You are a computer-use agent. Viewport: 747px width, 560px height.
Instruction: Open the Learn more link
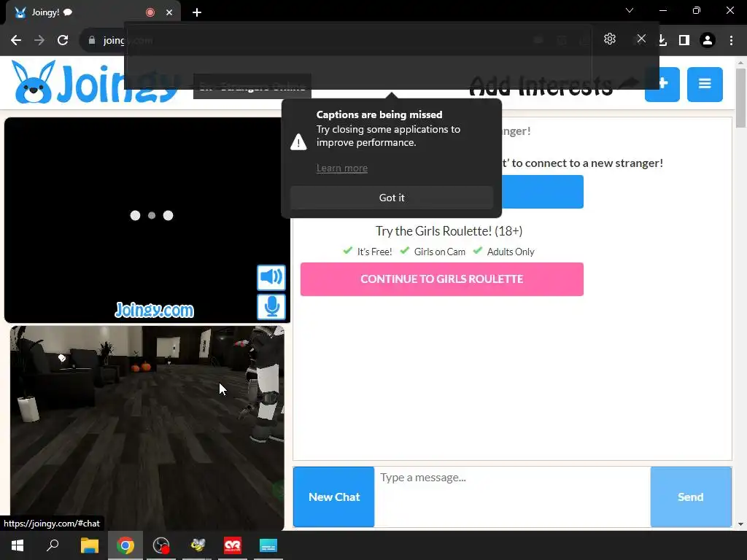[342, 168]
